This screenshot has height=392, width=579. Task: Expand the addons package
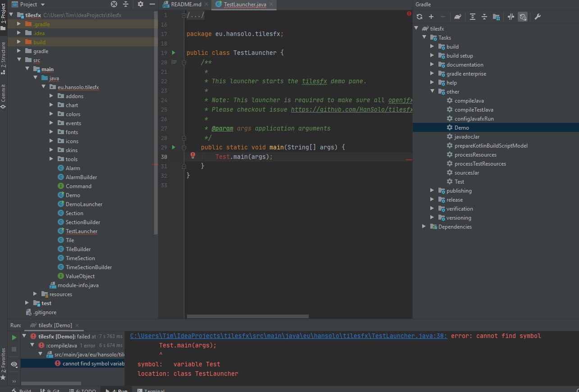51,96
